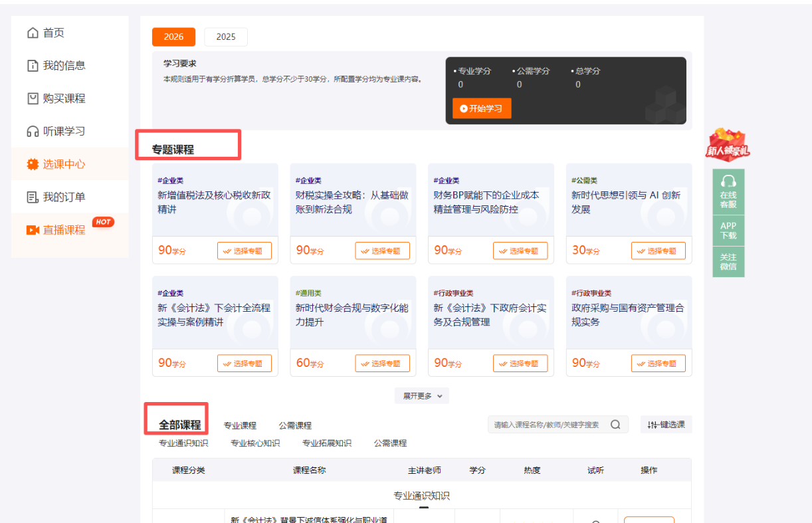
Task: Select 直播课程 in sidebar
Action: point(70,230)
